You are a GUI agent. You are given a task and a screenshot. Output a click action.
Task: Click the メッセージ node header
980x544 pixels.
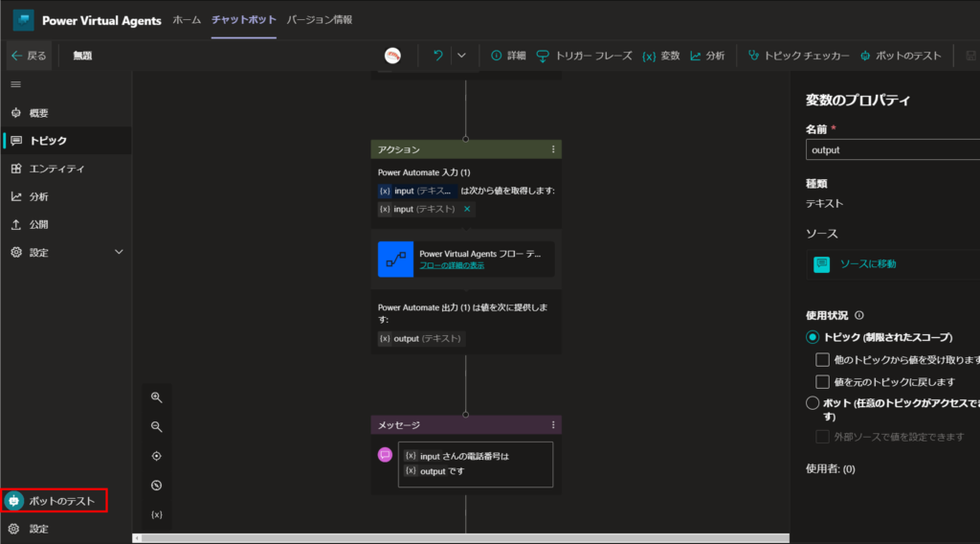[466, 424]
